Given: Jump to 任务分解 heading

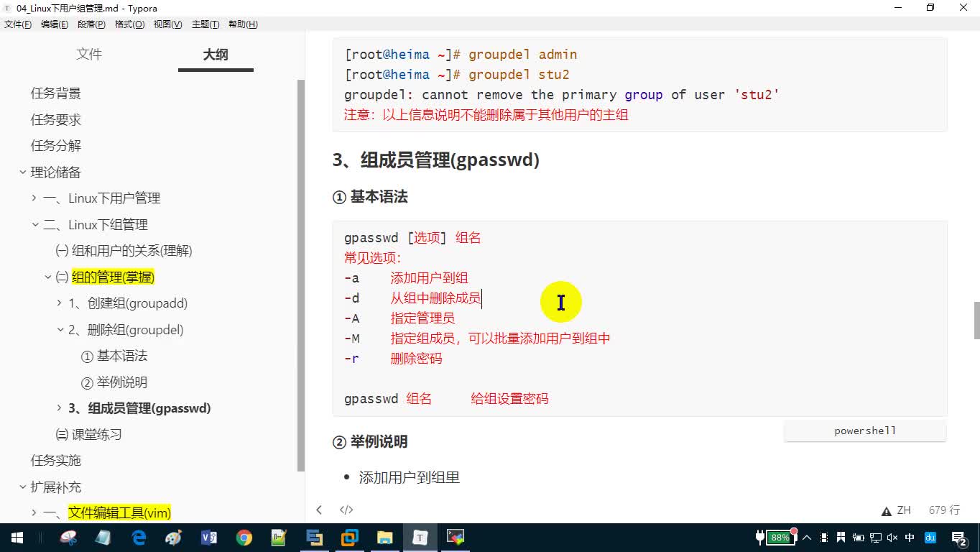Looking at the screenshot, I should 56,145.
